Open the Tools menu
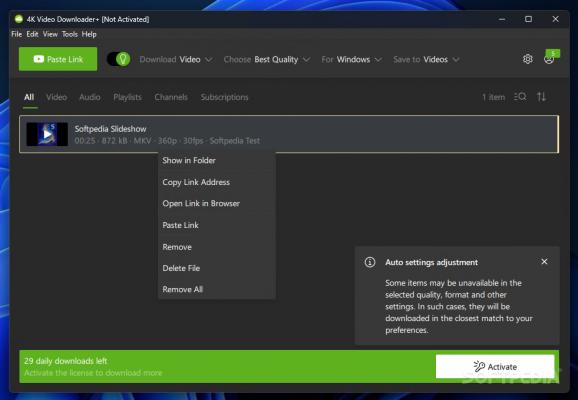The image size is (578, 400). 70,34
